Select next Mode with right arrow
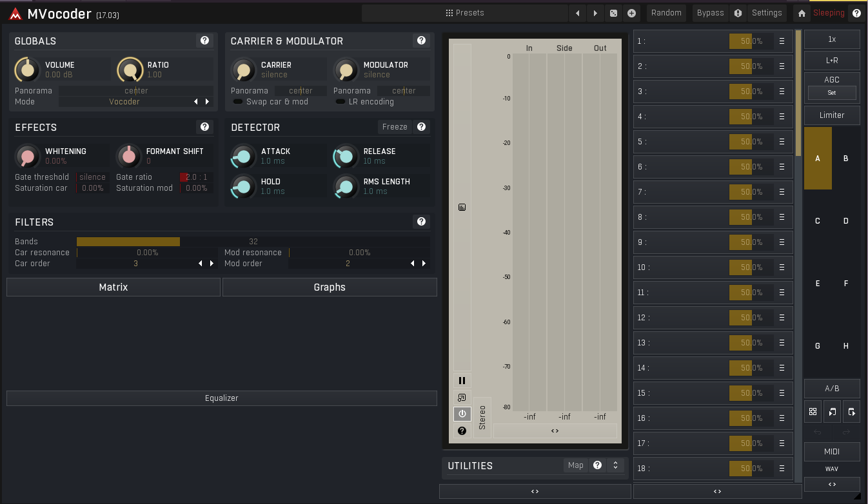The image size is (868, 504). [207, 102]
